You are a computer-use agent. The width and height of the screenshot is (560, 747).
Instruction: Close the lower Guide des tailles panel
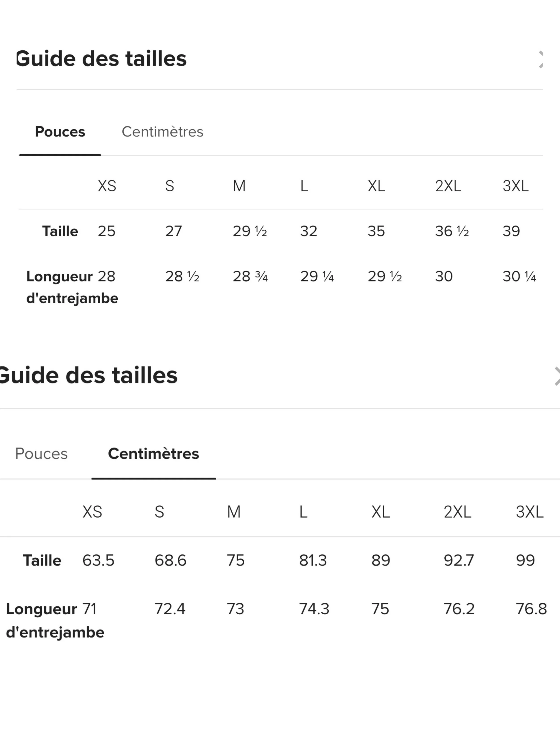(557, 376)
